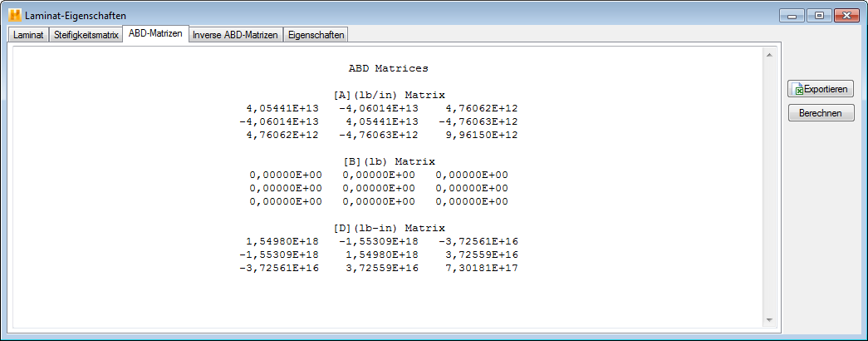Maximize the Laminat-Eigenschaften window
The height and width of the screenshot is (341, 868).
(x=818, y=15)
